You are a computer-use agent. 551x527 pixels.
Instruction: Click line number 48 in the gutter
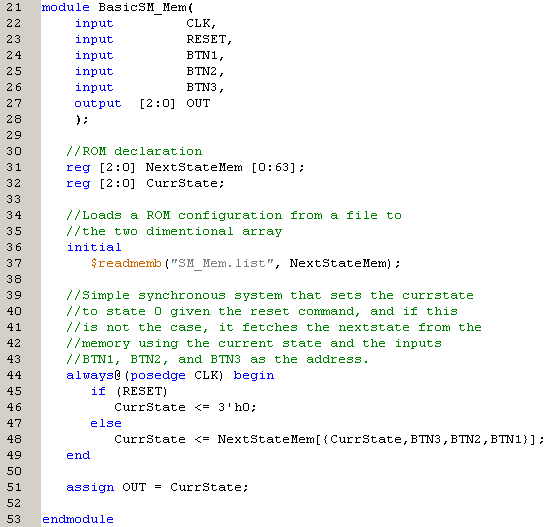tap(14, 439)
